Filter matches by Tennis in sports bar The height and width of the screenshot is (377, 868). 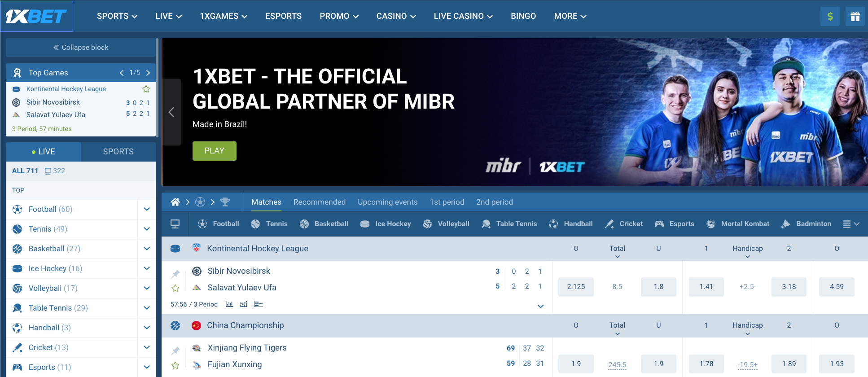coord(269,224)
